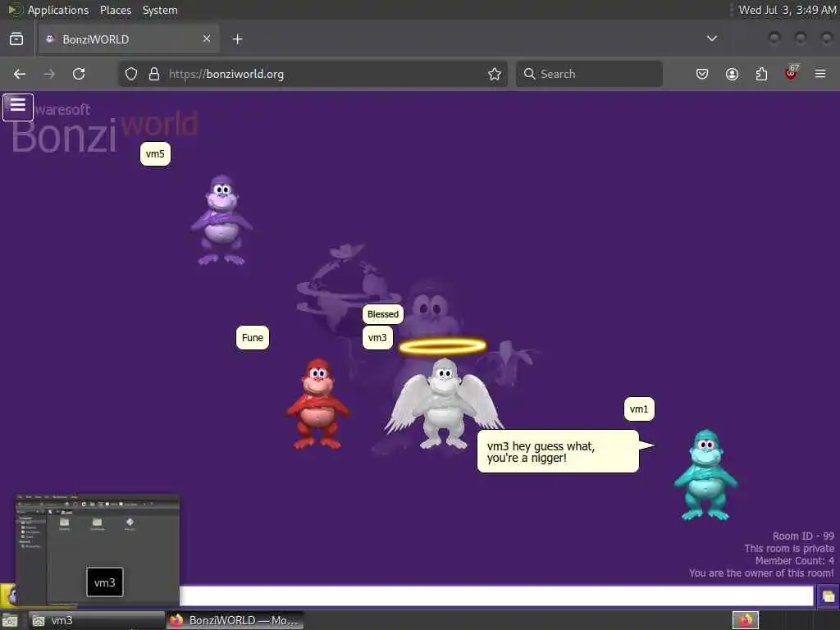
Task: Click the vm3 label in the window preview
Action: 104,582
